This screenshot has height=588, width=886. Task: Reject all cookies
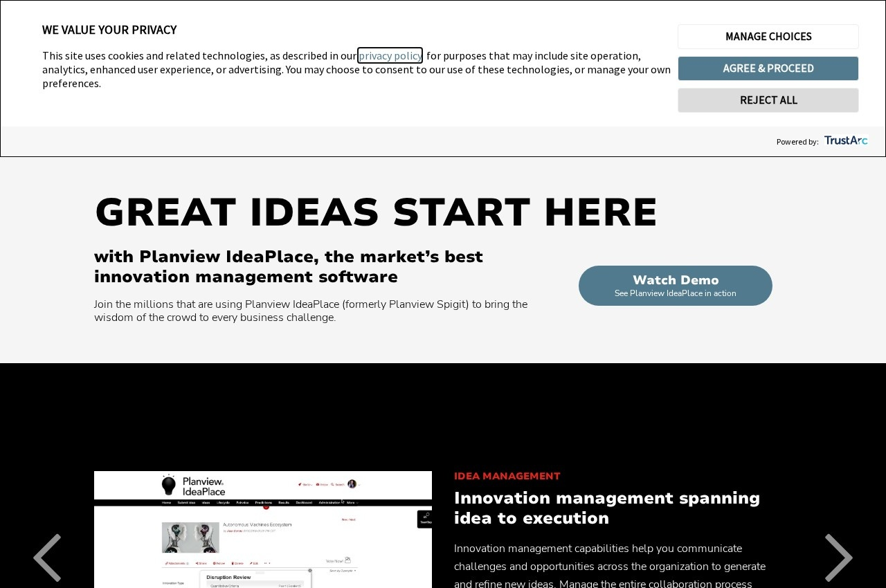768,100
